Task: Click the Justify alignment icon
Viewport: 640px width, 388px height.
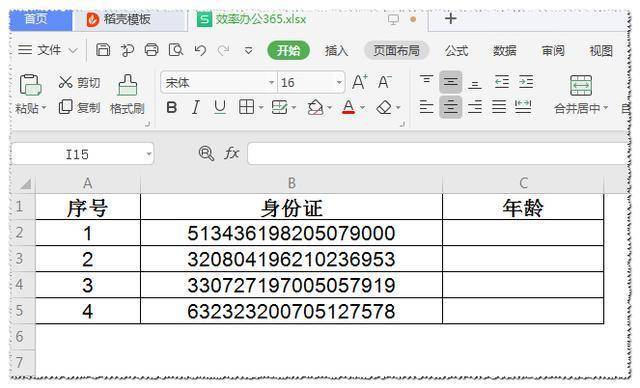Action: pyautogui.click(x=499, y=107)
